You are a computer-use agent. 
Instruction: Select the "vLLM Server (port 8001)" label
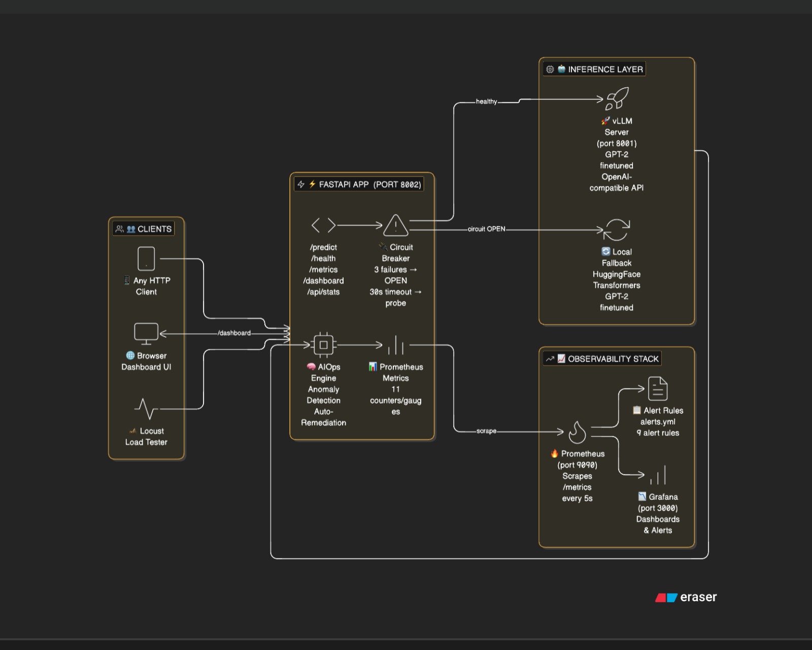click(617, 154)
